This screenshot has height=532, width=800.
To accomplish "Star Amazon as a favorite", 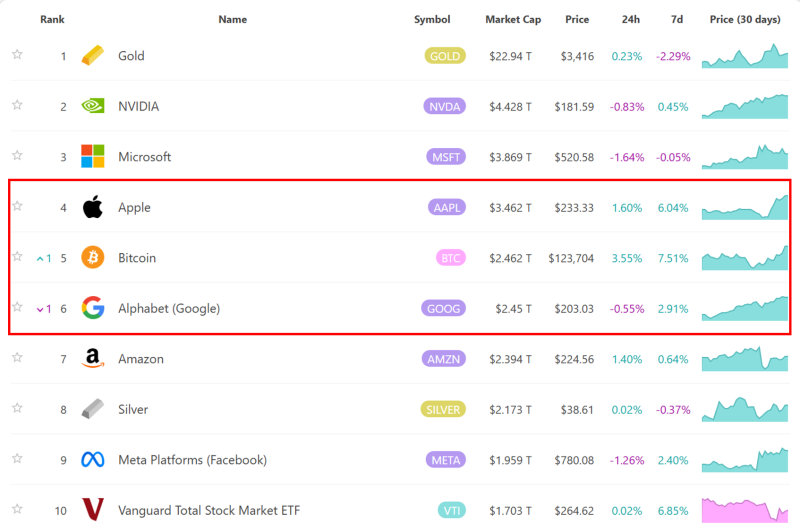I will pos(17,357).
